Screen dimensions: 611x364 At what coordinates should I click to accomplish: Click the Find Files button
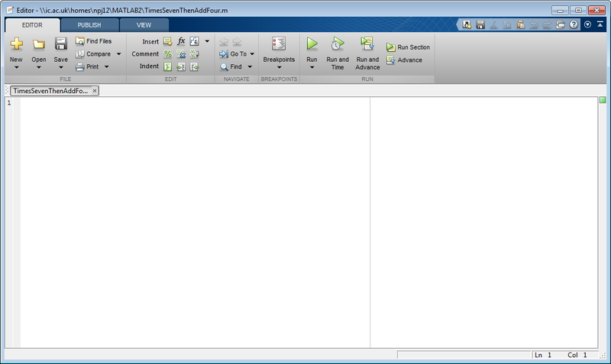[x=93, y=41]
